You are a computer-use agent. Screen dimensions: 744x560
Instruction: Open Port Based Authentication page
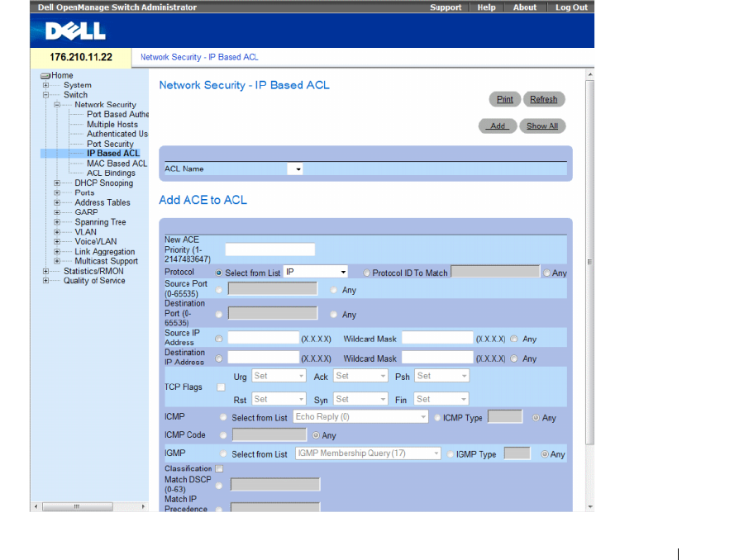pos(117,114)
